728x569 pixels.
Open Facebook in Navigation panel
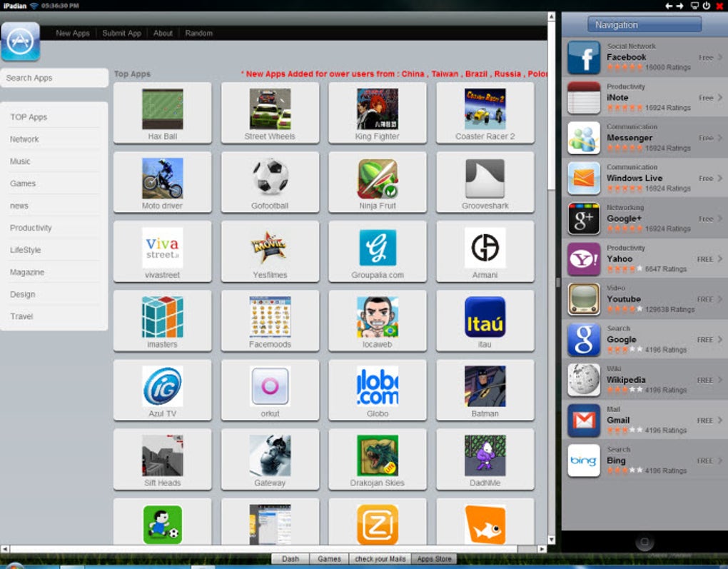point(645,57)
